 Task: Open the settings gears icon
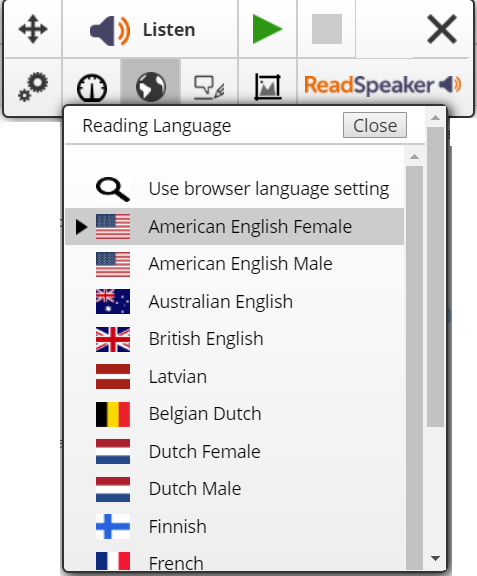tap(33, 87)
